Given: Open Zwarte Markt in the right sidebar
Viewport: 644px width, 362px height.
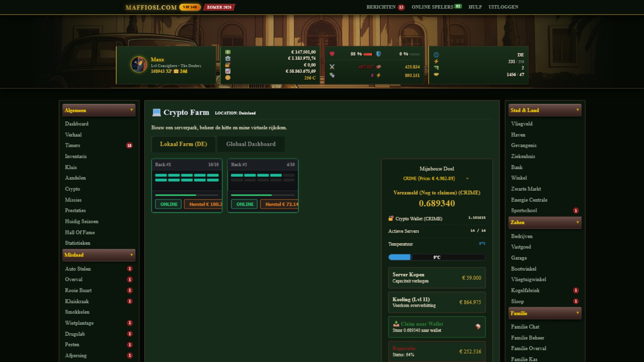Looking at the screenshot, I should (526, 189).
